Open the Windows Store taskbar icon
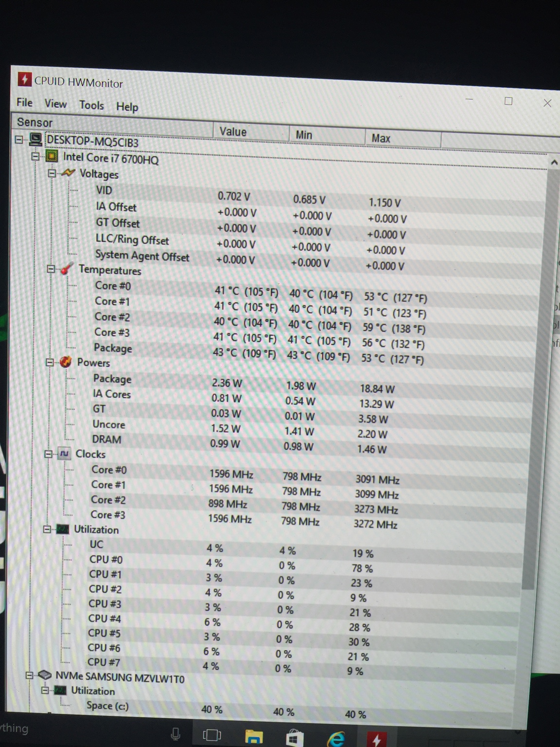The image size is (560, 747). (x=294, y=738)
